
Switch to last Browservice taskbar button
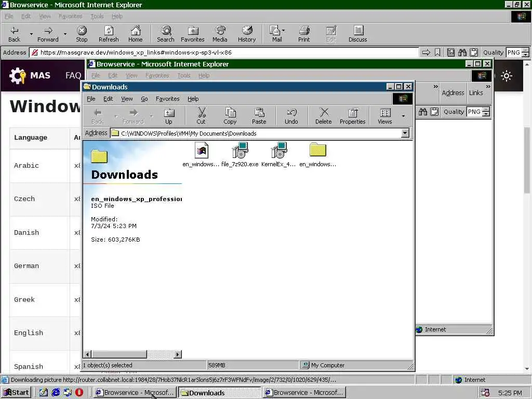(304, 393)
